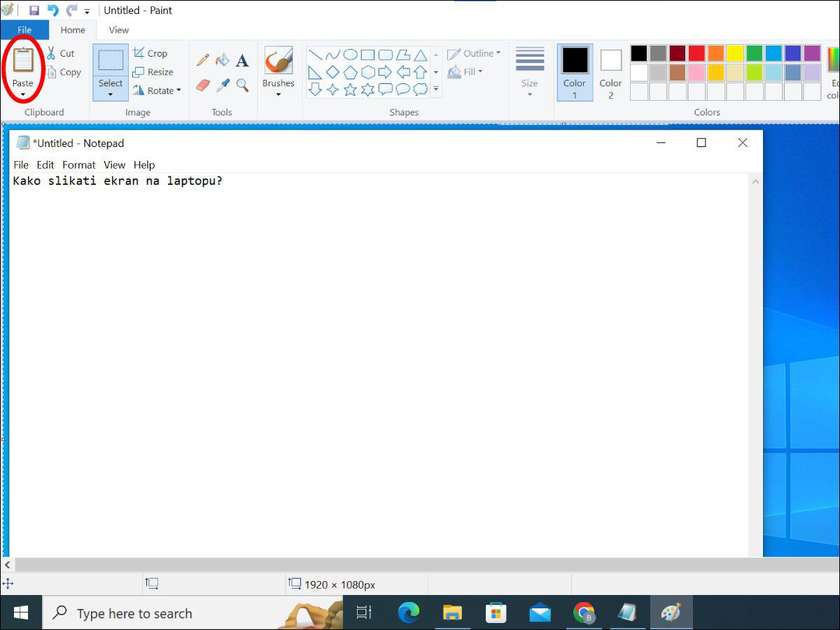
Task: Select the Magnifier tool
Action: click(242, 85)
